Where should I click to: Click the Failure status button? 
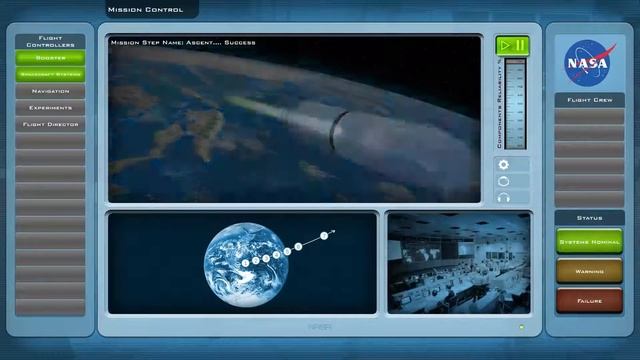click(x=589, y=301)
